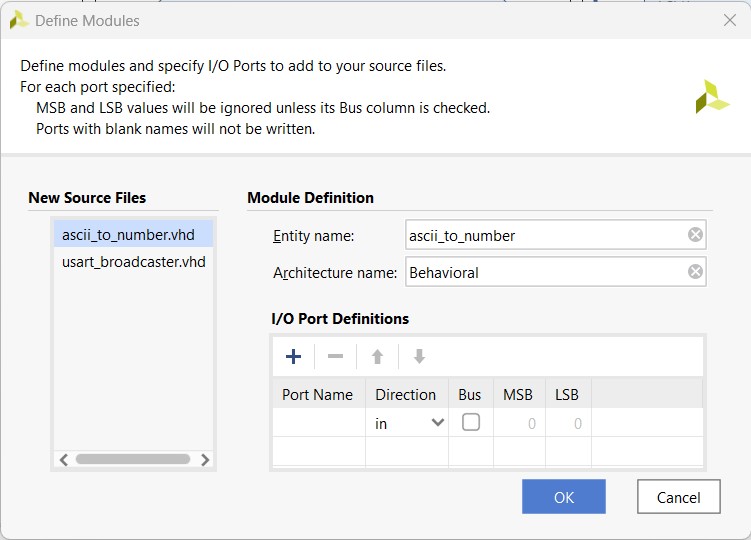The width and height of the screenshot is (751, 540).
Task: Select ascii_to_number.vhd source file
Action: (128, 235)
